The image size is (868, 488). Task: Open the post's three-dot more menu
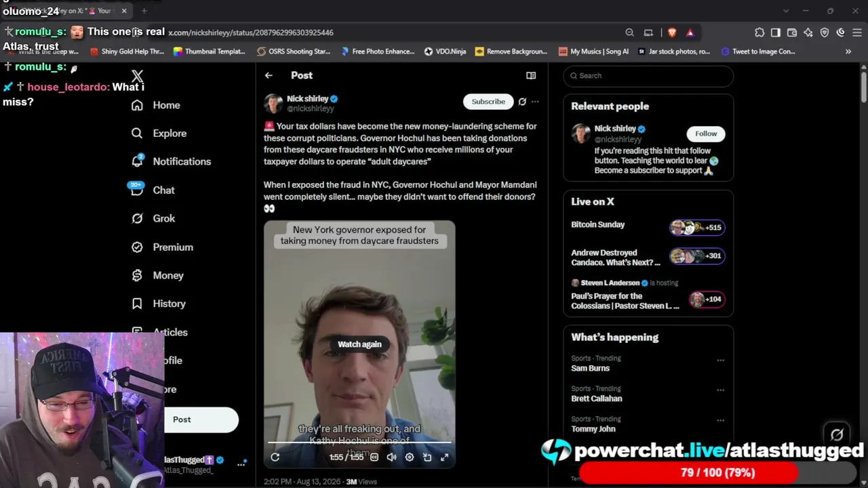535,102
